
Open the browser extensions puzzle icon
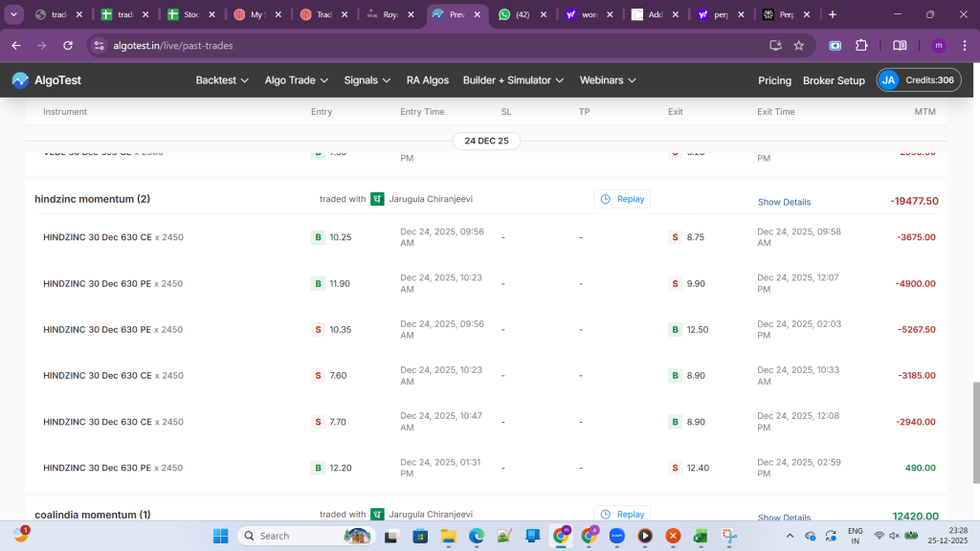point(861,45)
